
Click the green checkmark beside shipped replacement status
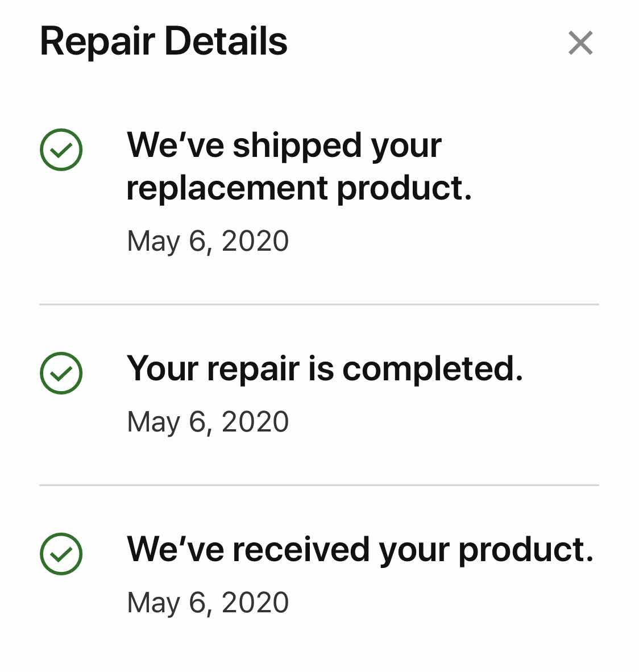click(x=61, y=150)
